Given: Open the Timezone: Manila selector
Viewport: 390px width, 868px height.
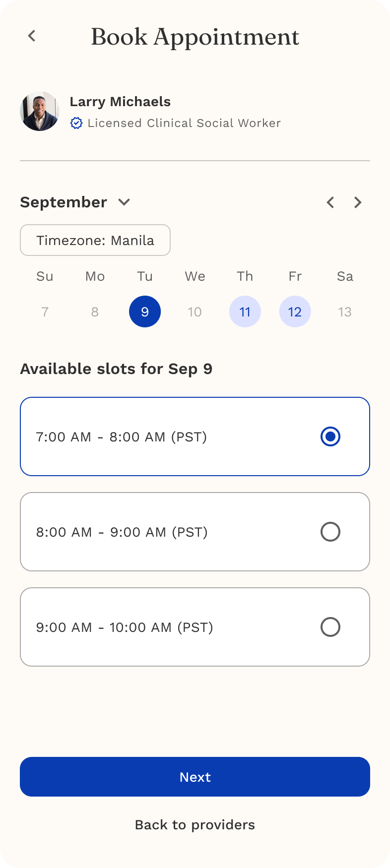Looking at the screenshot, I should pyautogui.click(x=95, y=240).
